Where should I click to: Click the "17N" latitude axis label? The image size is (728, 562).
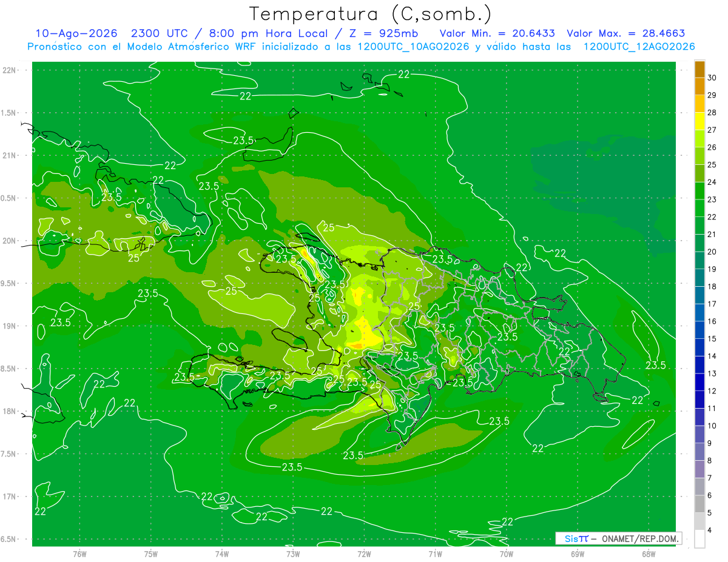click(x=10, y=497)
